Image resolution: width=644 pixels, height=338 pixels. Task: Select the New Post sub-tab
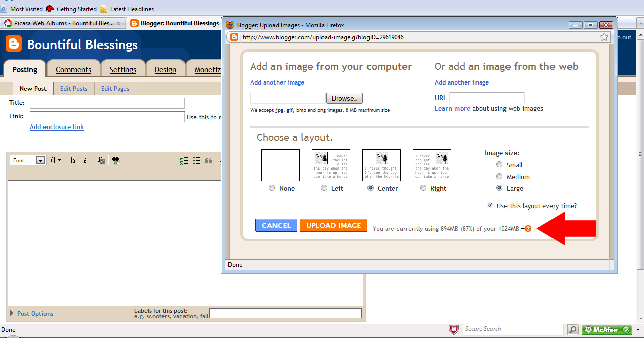[33, 88]
